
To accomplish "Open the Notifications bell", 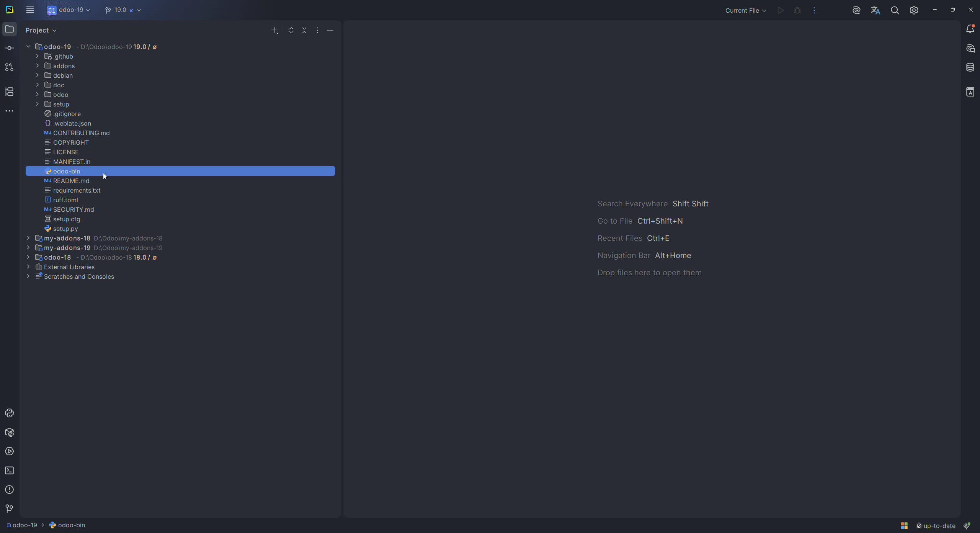I will click(x=970, y=29).
